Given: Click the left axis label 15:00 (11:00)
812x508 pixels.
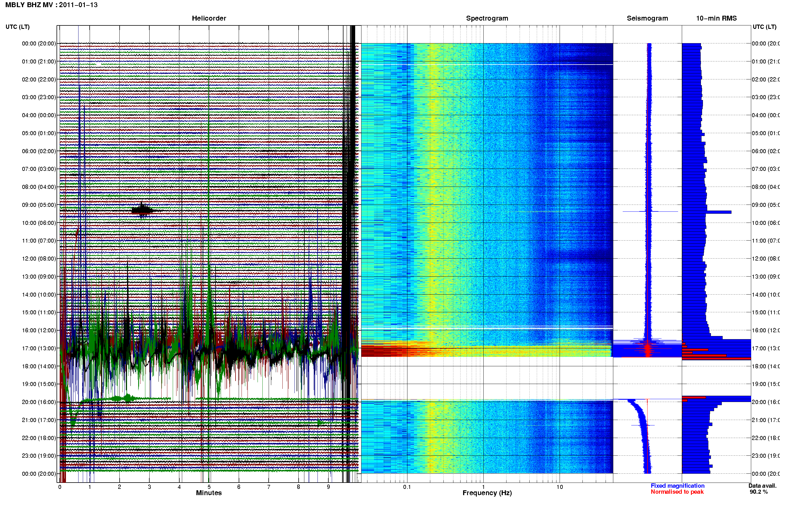Looking at the screenshot, I should [39, 313].
